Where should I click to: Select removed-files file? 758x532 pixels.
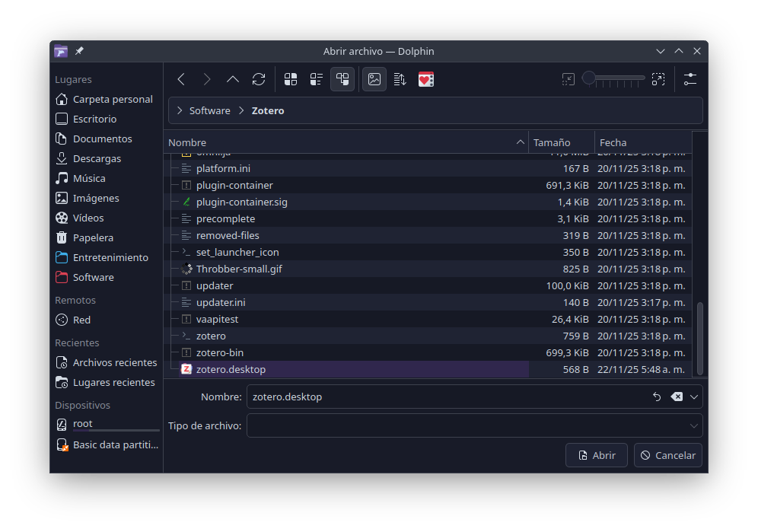click(x=428, y=235)
